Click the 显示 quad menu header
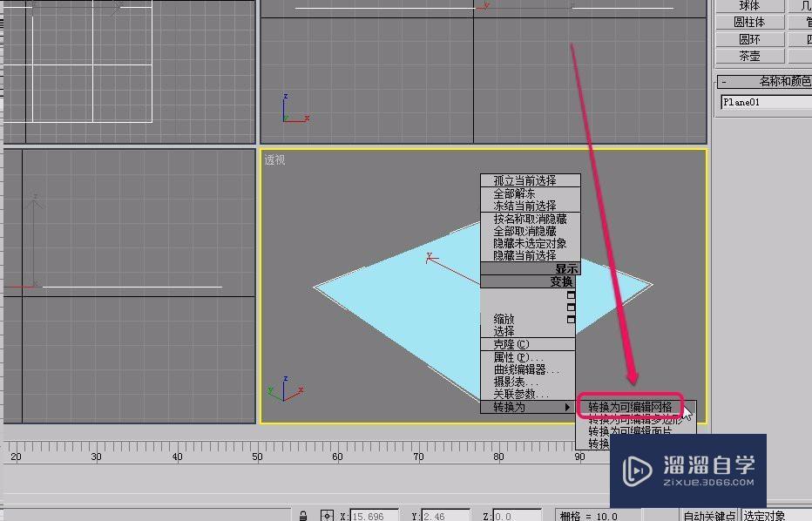The height and width of the screenshot is (521, 812). (x=531, y=268)
